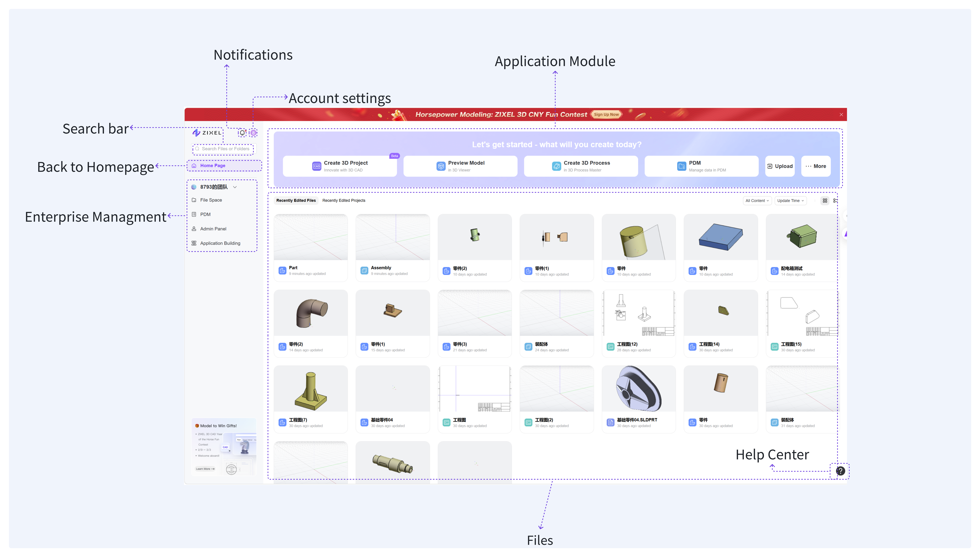
Task: Open the Assembly file thumbnail
Action: [393, 237]
